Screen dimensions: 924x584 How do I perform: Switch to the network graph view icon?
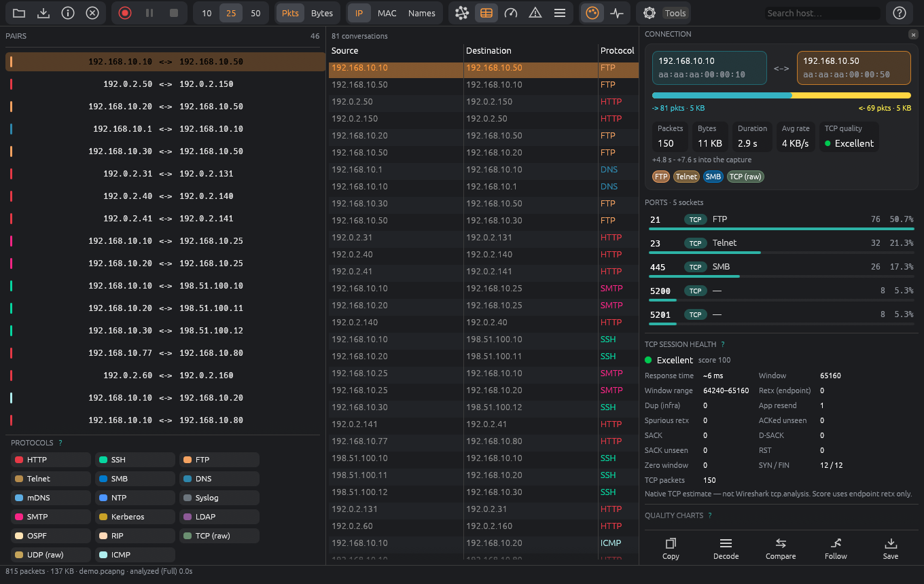(x=462, y=13)
